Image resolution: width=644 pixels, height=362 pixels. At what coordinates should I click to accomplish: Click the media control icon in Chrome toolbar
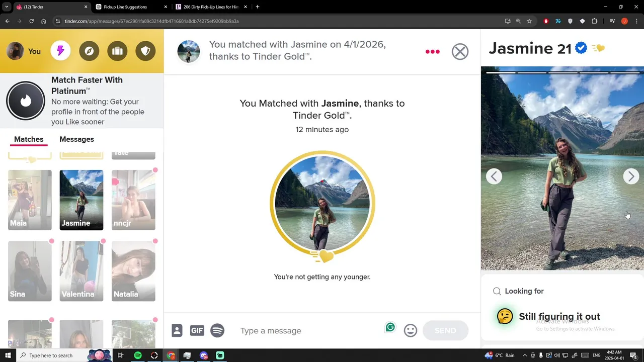click(612, 21)
